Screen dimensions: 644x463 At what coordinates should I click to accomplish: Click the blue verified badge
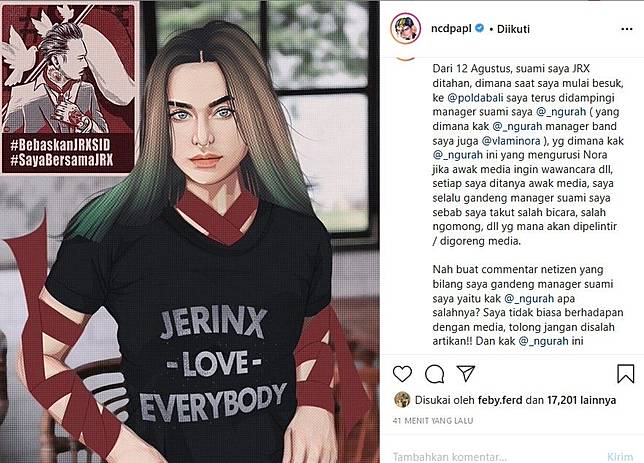pyautogui.click(x=479, y=28)
